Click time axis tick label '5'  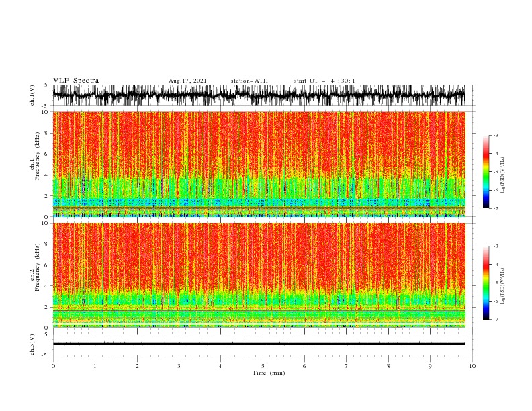pos(263,366)
